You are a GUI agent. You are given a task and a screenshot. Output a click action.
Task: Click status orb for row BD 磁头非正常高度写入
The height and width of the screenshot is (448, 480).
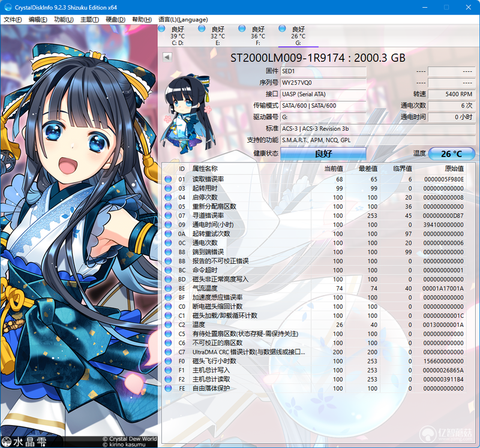click(168, 279)
